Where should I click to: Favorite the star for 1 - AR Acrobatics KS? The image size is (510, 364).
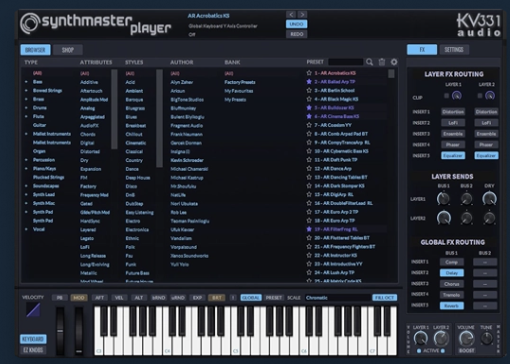(309, 73)
